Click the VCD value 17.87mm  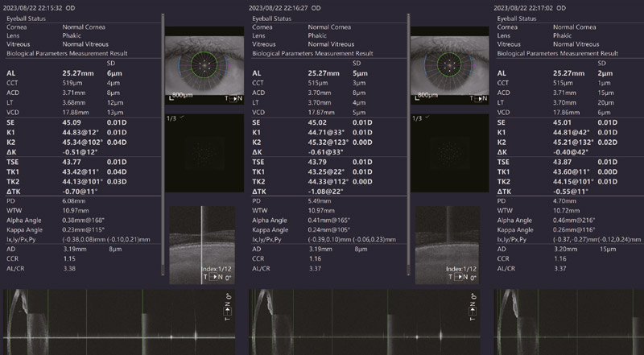[x=321, y=113]
